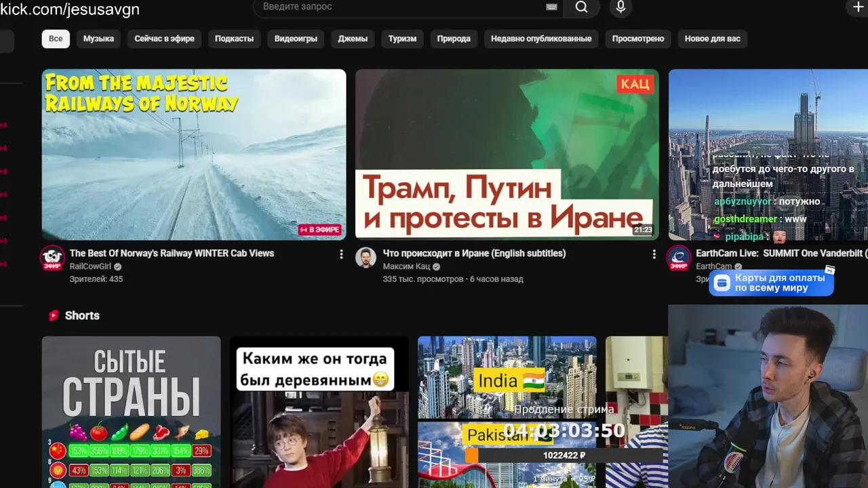Click the search magnifier button
Screen dimensions: 868x488
point(581,7)
